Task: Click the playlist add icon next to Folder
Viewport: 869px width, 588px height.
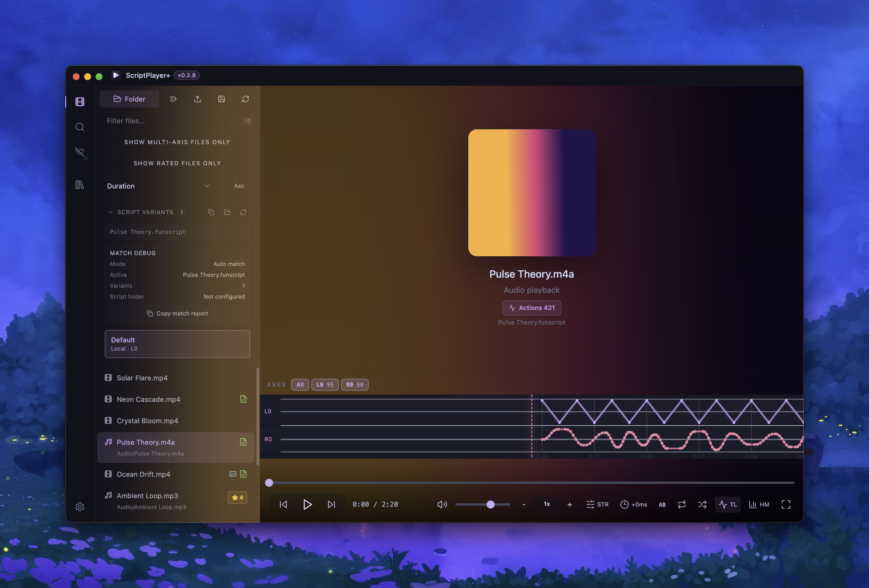Action: pyautogui.click(x=173, y=99)
